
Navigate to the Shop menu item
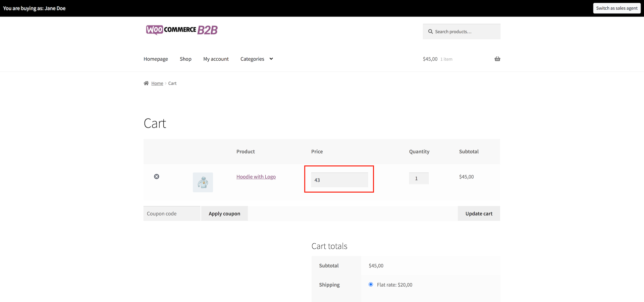coord(185,59)
